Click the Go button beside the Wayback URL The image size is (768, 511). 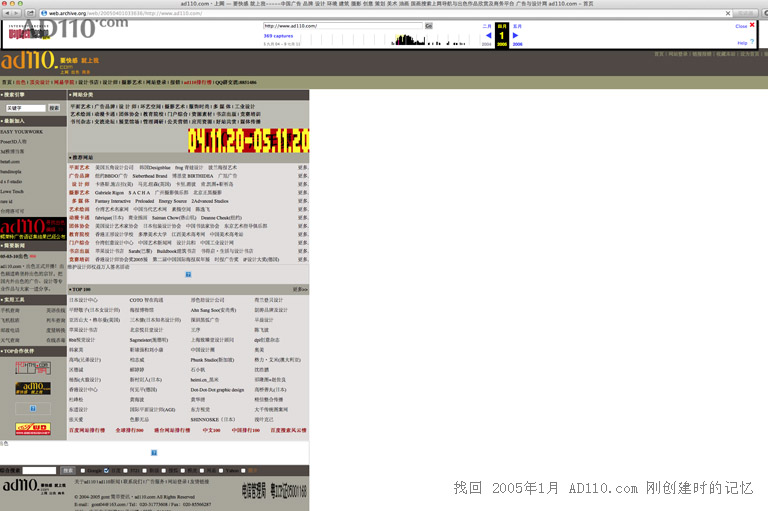pos(429,26)
